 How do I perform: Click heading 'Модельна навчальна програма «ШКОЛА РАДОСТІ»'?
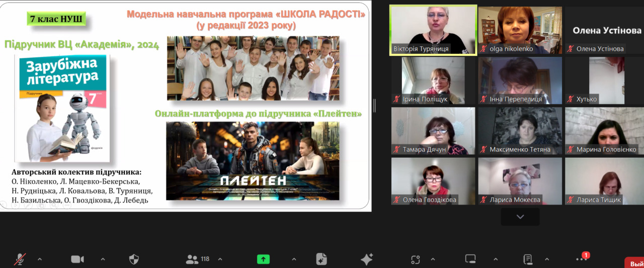(x=246, y=14)
